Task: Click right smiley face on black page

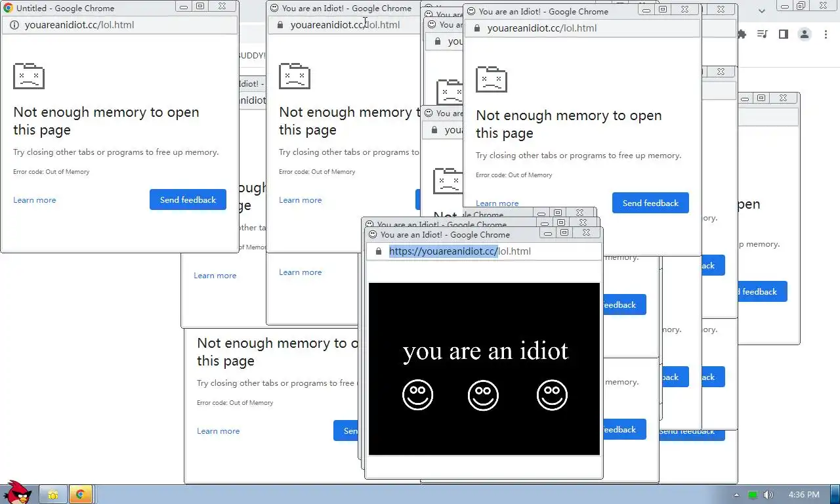Action: point(552,395)
